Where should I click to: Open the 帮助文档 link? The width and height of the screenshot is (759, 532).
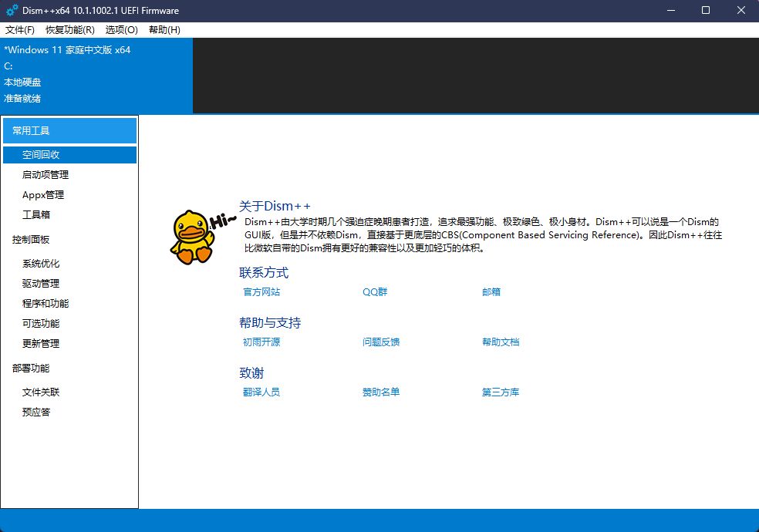pyautogui.click(x=501, y=342)
